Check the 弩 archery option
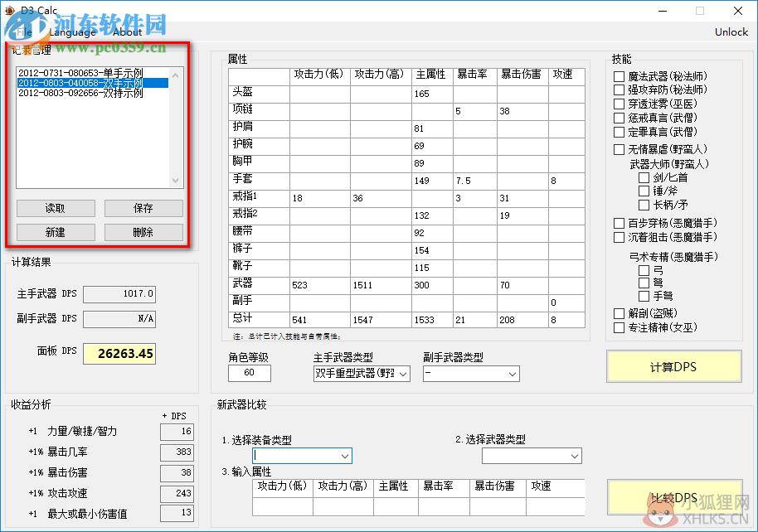 pyautogui.click(x=644, y=283)
